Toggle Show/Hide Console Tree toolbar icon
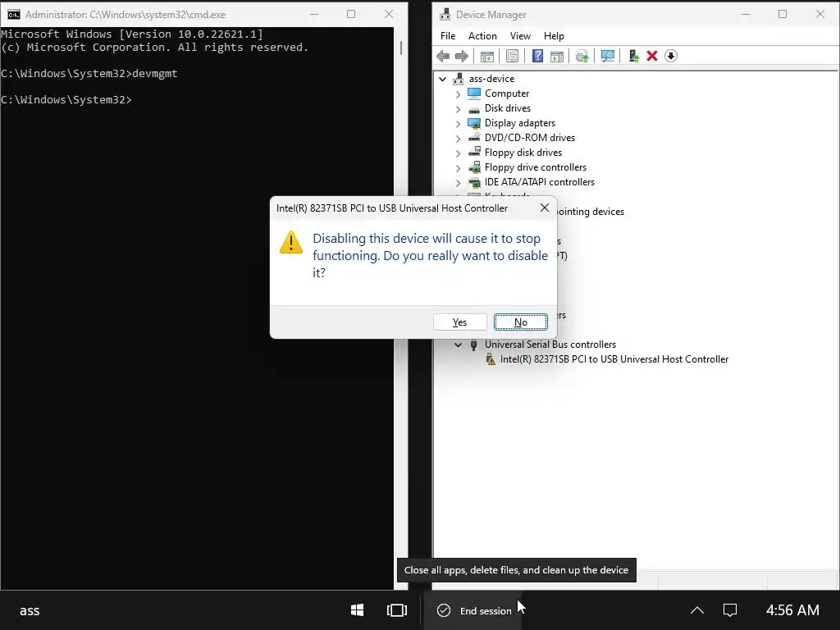840x630 pixels. pyautogui.click(x=487, y=56)
